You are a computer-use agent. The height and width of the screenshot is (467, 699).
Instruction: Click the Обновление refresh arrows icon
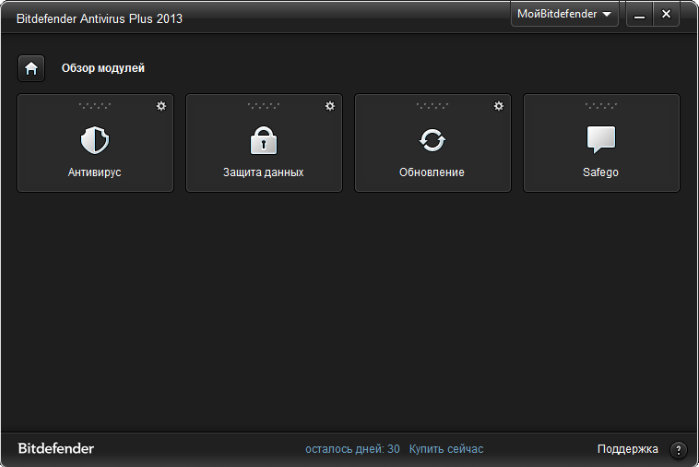pos(432,140)
